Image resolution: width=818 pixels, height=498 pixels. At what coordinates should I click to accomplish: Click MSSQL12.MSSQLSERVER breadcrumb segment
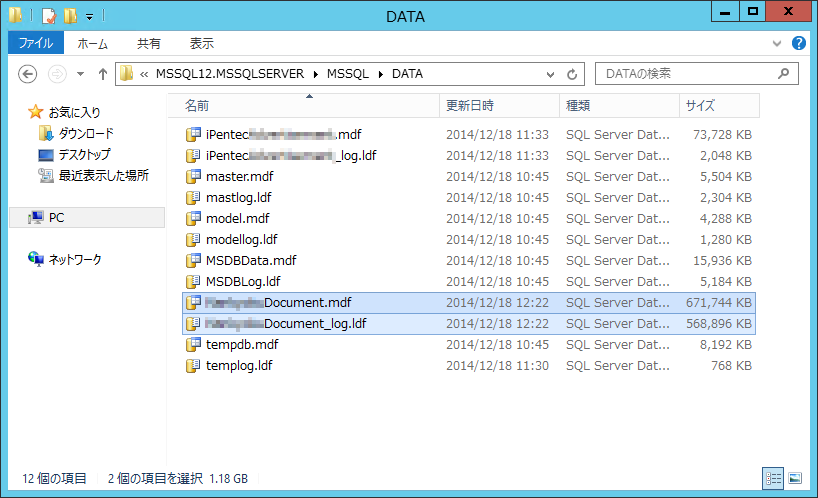tap(230, 74)
